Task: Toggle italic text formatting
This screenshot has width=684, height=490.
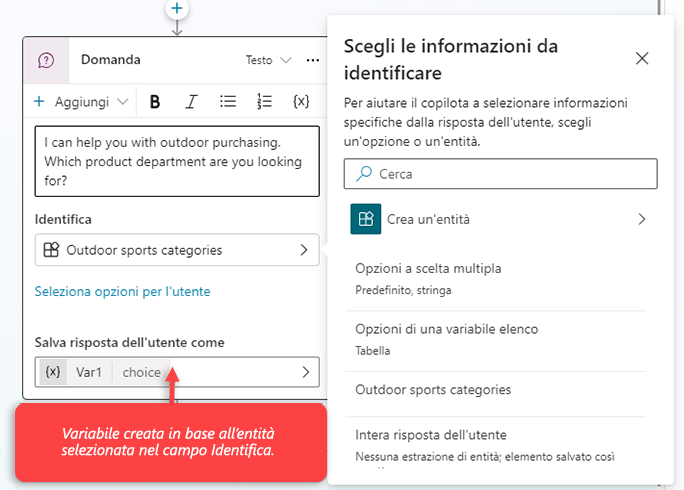Action: [x=191, y=101]
